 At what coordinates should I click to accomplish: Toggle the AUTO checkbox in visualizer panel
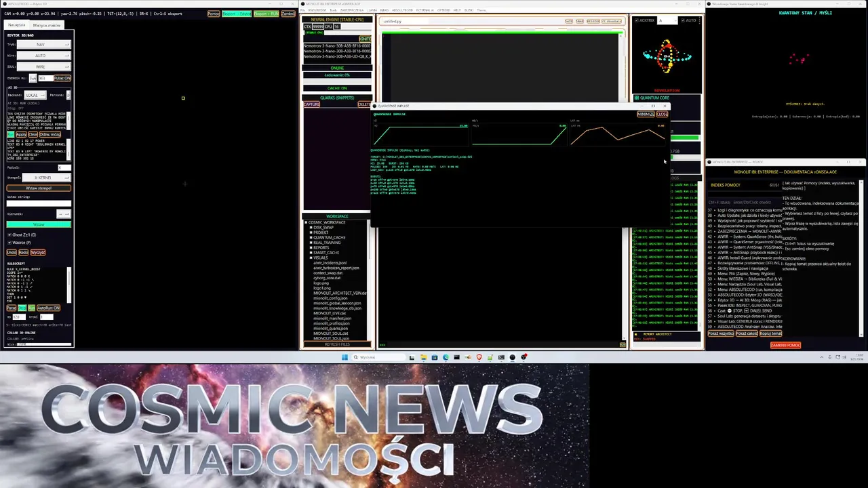pyautogui.click(x=682, y=20)
